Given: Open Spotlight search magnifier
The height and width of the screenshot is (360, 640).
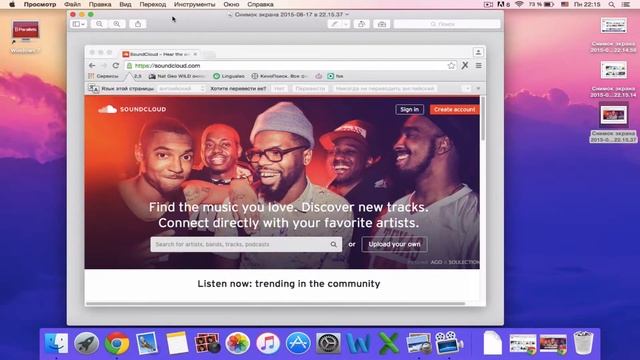Looking at the screenshot, I should pyautogui.click(x=611, y=4).
